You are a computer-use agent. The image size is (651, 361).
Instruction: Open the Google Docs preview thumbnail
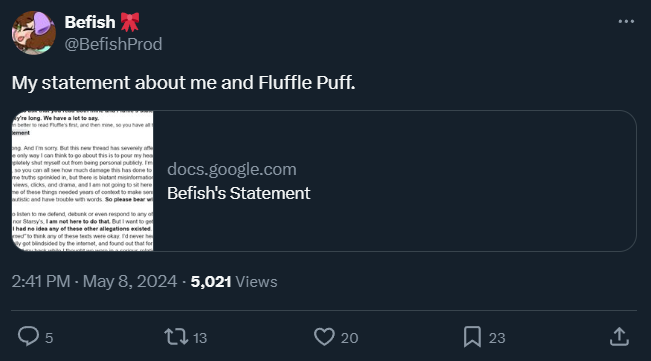(x=83, y=181)
